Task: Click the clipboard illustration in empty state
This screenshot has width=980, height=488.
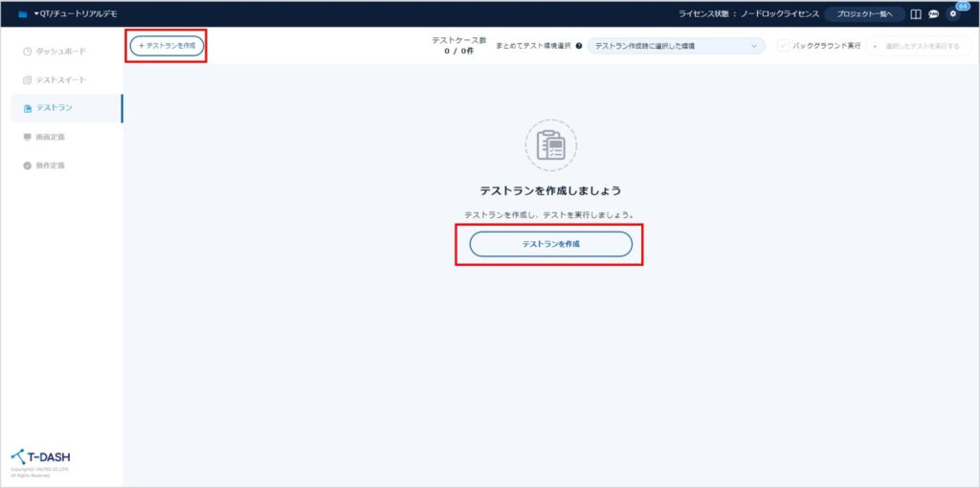Action: click(550, 145)
